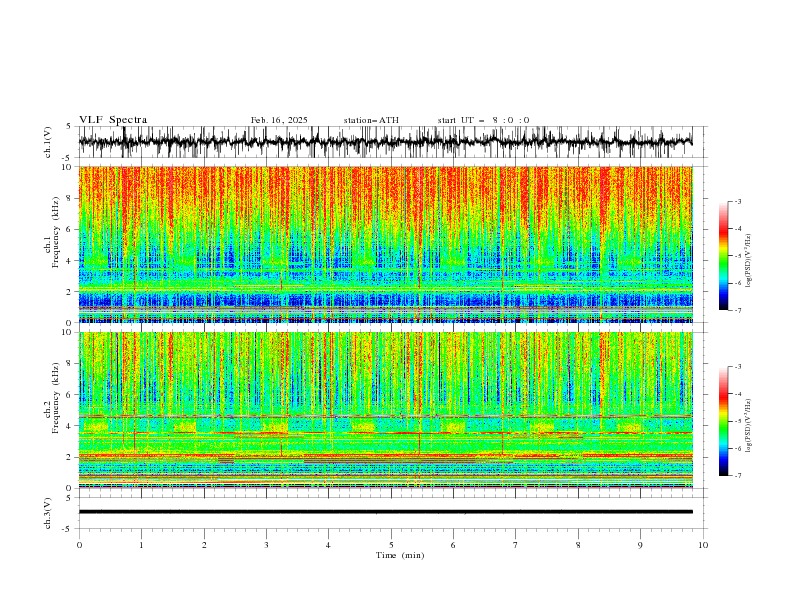Click the "ch.3(V)" axis label
Screen dimensions: 792x612
[48, 513]
